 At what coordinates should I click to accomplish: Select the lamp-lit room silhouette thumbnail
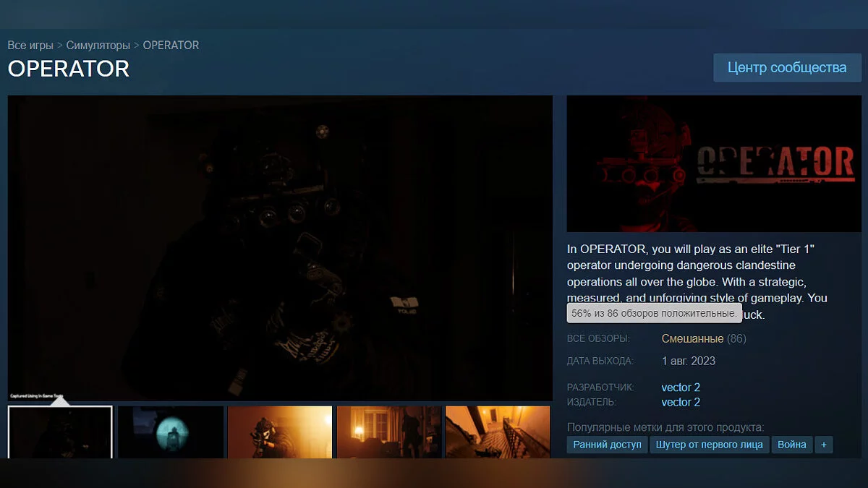coord(389,432)
